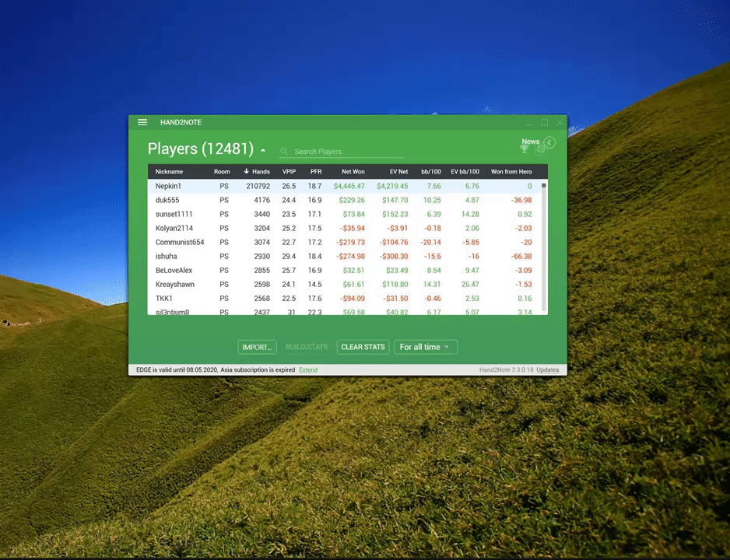Viewport: 730px width, 560px height.
Task: Sort by the Nickname column header
Action: coord(169,172)
